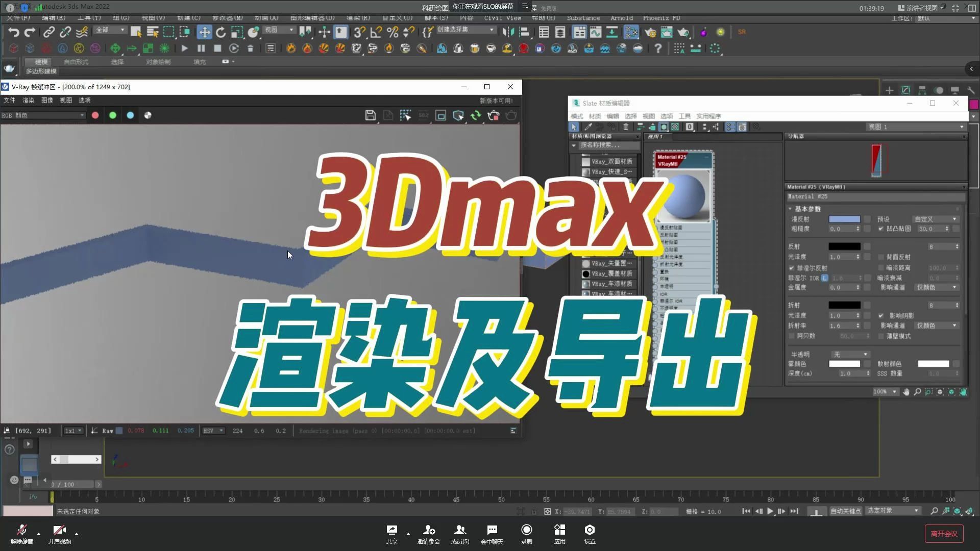980x551 pixels.
Task: Click the 离开会议 button
Action: click(x=944, y=534)
